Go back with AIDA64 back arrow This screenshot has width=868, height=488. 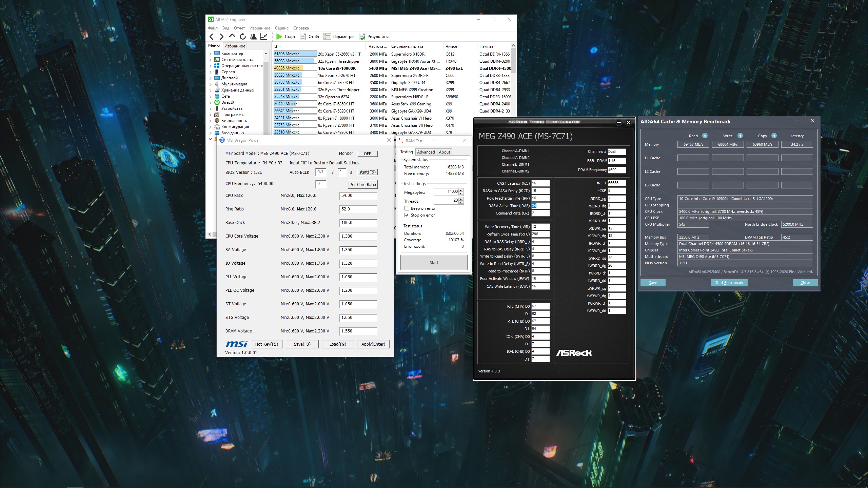212,37
